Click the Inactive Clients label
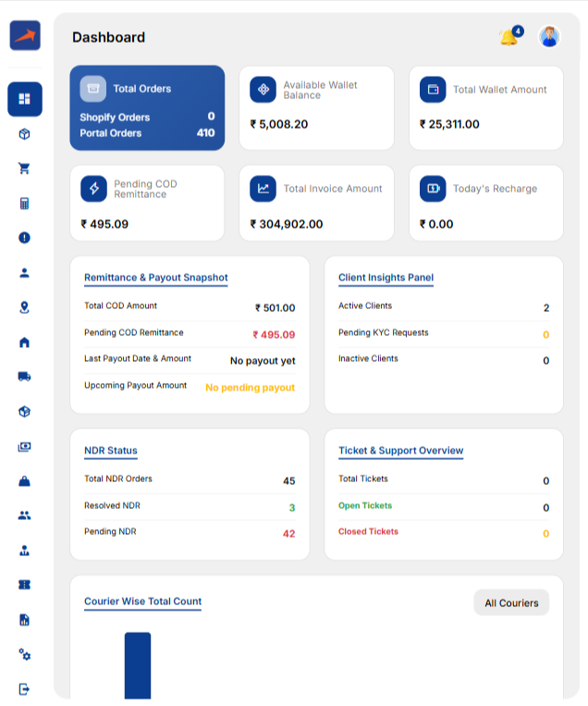 click(x=368, y=358)
